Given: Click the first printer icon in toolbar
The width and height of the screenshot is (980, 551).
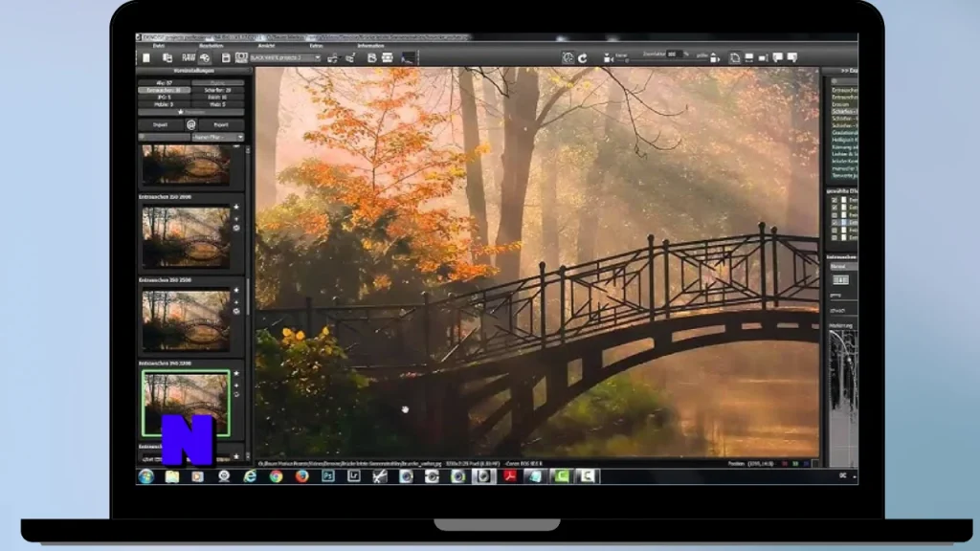Looking at the screenshot, I should coord(332,57).
